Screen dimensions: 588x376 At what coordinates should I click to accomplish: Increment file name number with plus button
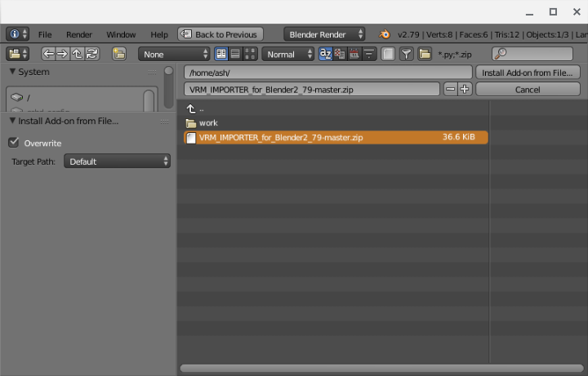465,89
